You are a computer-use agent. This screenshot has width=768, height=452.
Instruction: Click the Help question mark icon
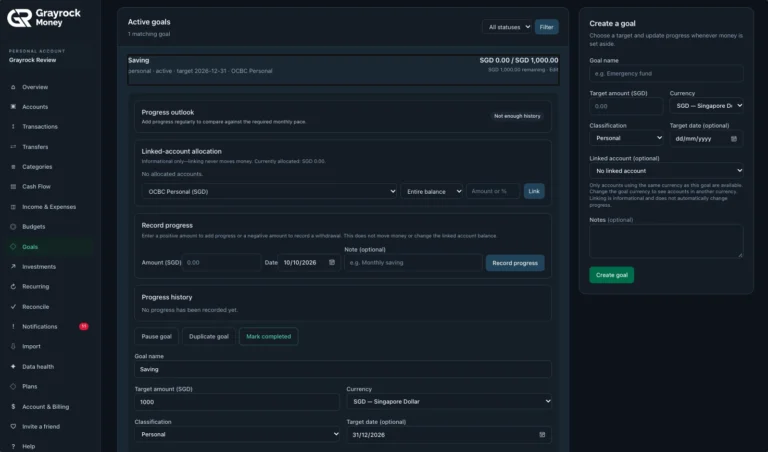pos(13,446)
